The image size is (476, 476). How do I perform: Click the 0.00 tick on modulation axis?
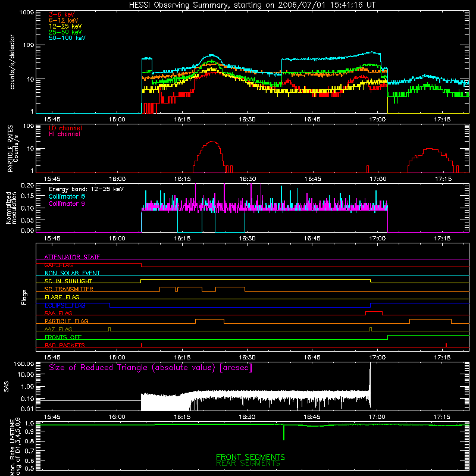pyautogui.click(x=27, y=230)
